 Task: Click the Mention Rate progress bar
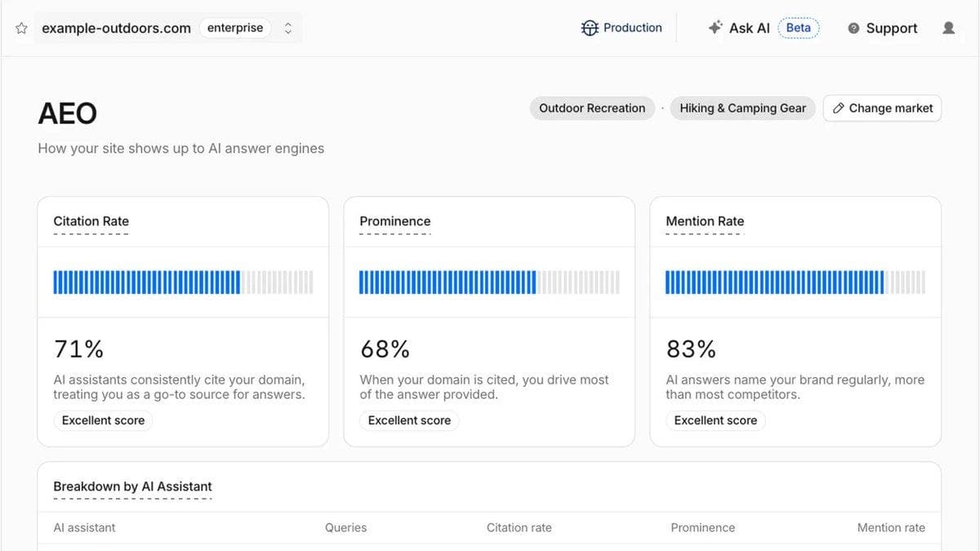click(x=795, y=282)
